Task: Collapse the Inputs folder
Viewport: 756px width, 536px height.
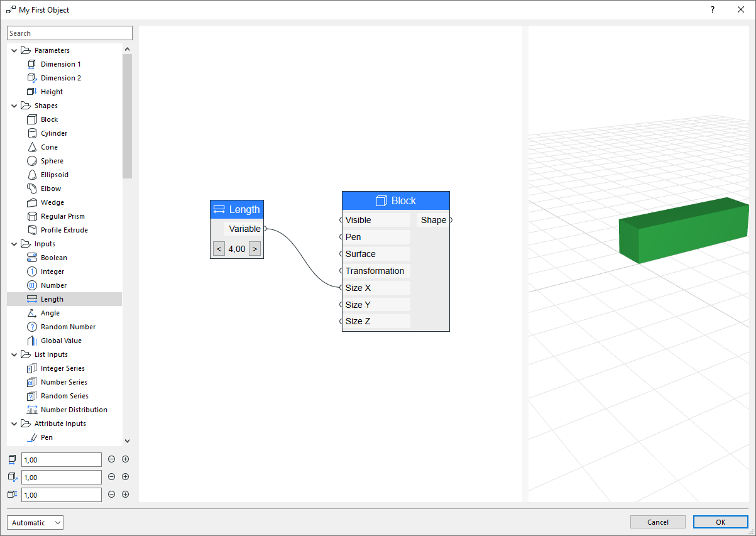Action: point(14,244)
